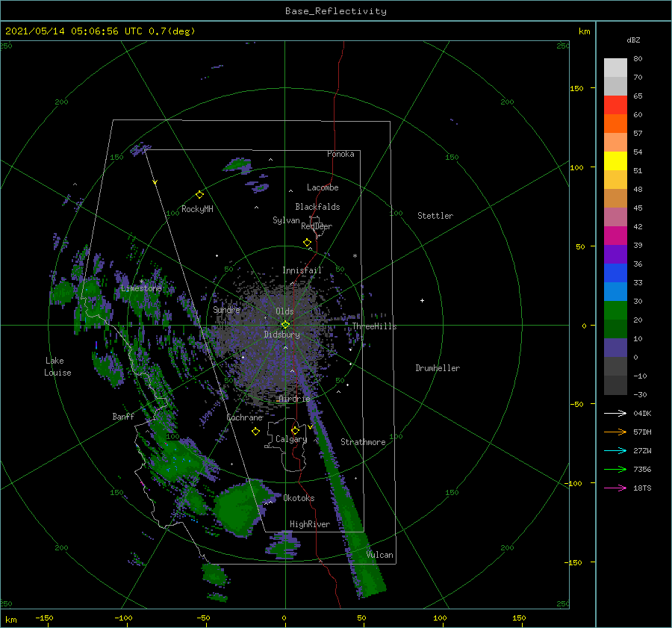
Task: Click the yellow km label at bottom left
Action: 10,620
